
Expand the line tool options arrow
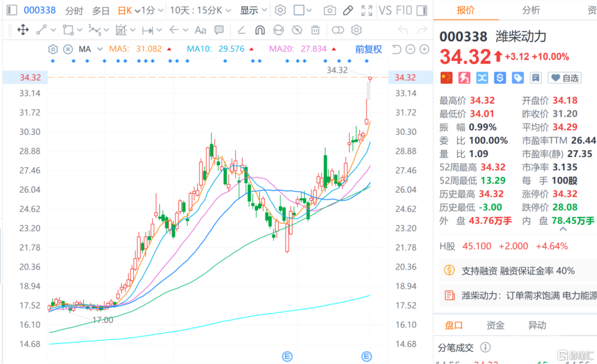(53, 30)
